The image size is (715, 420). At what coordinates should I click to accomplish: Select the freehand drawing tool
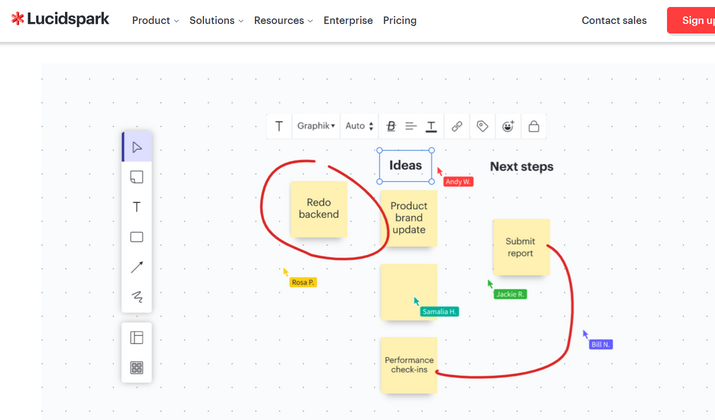[x=137, y=297]
